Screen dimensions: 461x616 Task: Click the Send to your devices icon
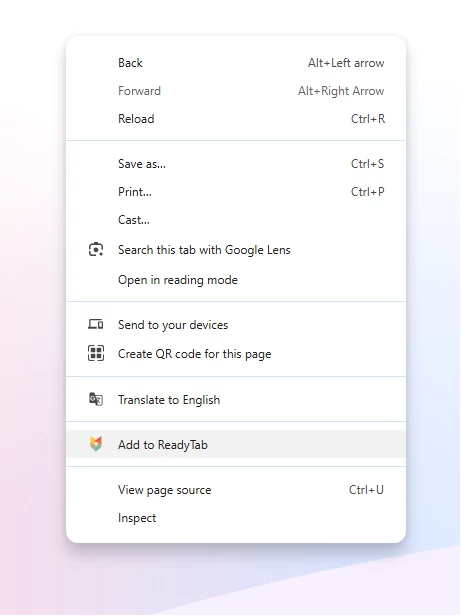(96, 324)
